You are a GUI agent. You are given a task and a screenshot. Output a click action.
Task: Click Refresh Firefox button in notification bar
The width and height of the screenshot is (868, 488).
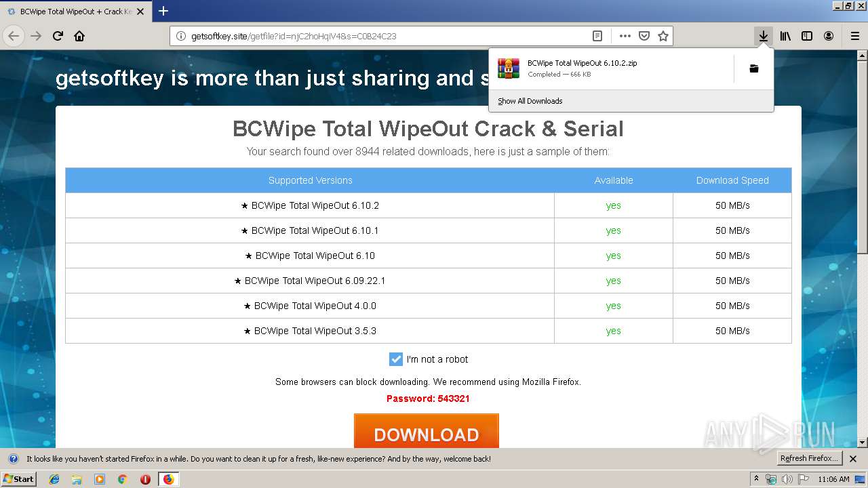[x=810, y=458]
